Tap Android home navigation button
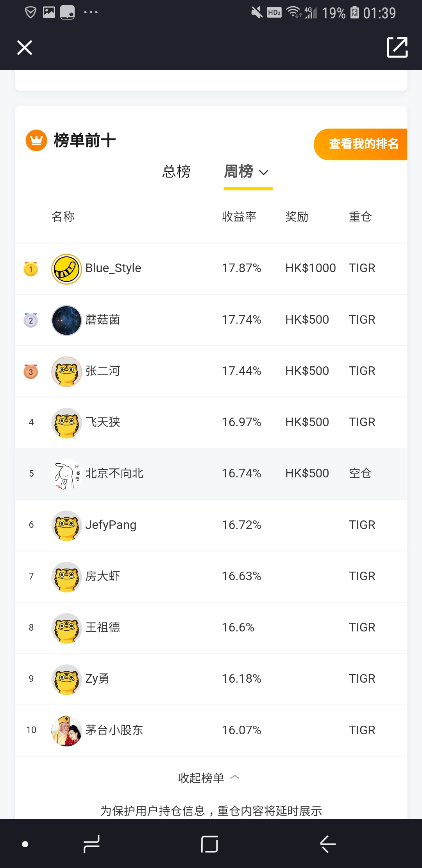Image resolution: width=422 pixels, height=868 pixels. 209,844
